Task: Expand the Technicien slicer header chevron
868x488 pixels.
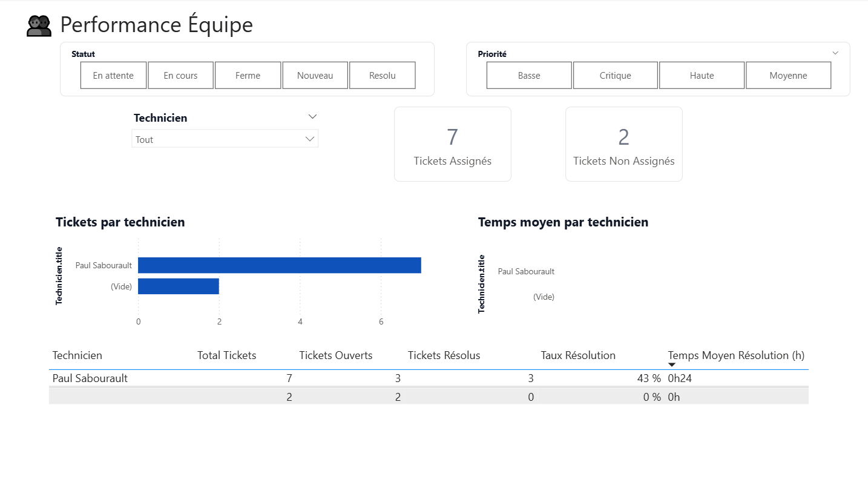Action: pos(312,117)
